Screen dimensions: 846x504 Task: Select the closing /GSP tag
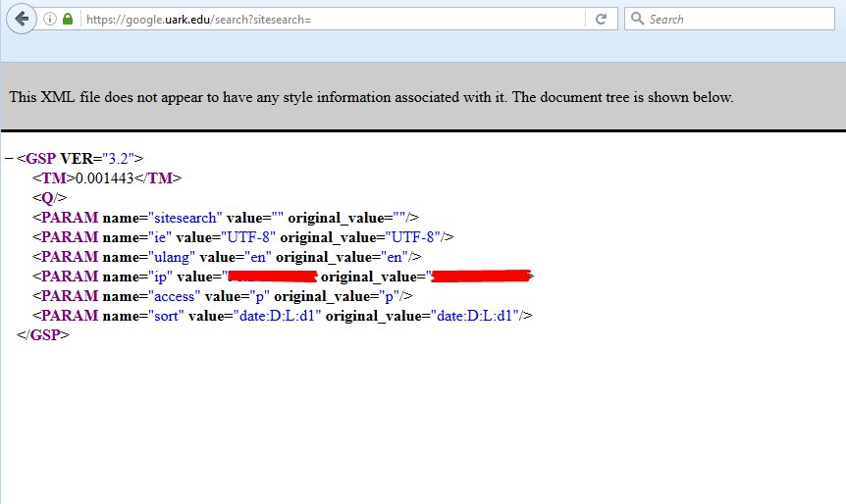pos(42,335)
